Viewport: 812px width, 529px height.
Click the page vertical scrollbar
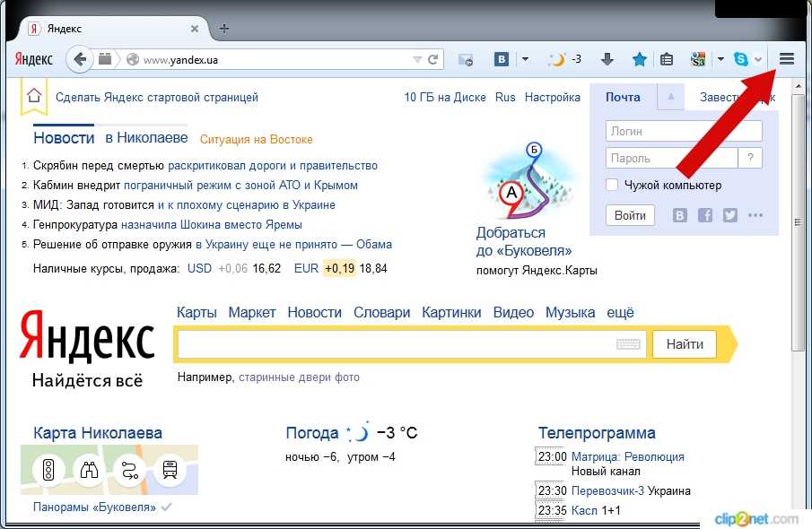tap(798, 269)
